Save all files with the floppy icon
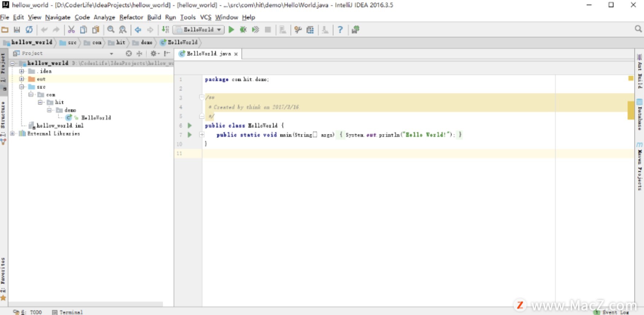644x315 pixels. [17, 30]
